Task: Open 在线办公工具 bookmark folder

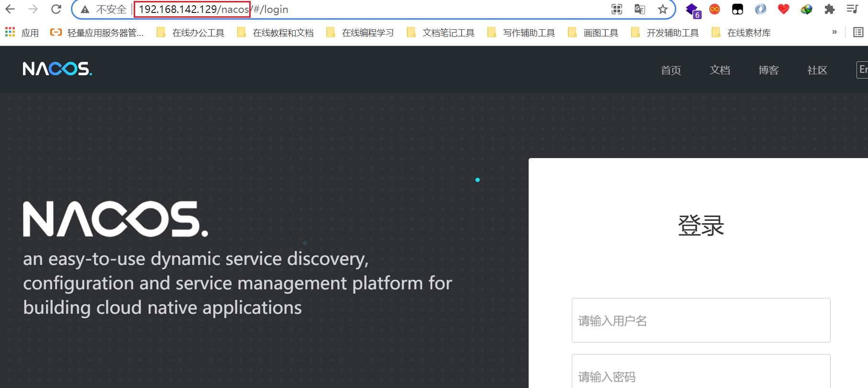Action: click(x=191, y=32)
